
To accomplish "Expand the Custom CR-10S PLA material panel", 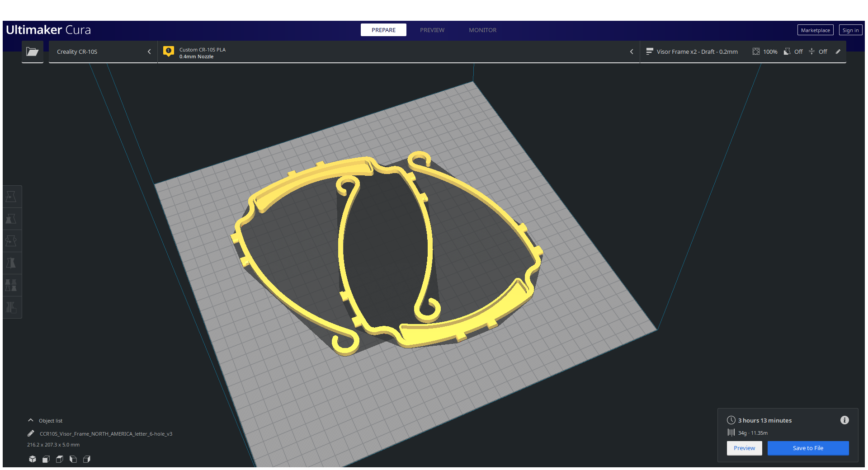I will click(x=398, y=52).
